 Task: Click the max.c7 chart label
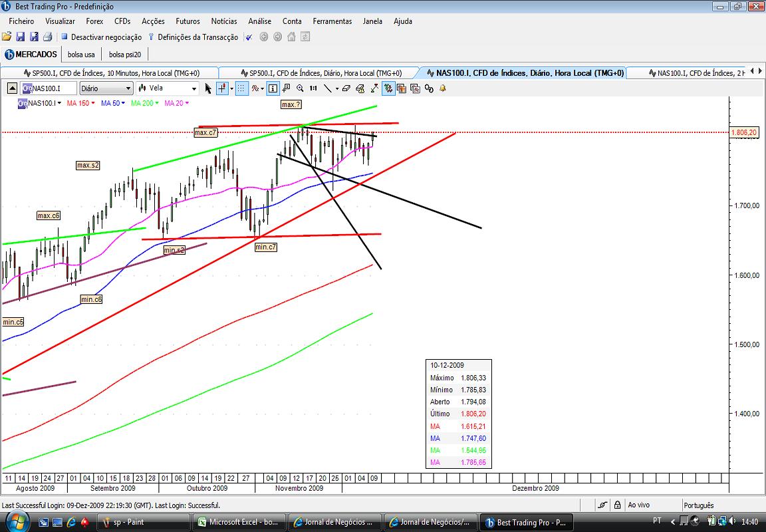[x=205, y=132]
